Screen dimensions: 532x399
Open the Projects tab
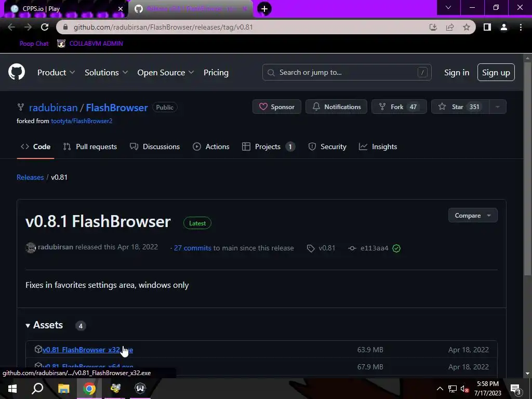click(x=269, y=147)
